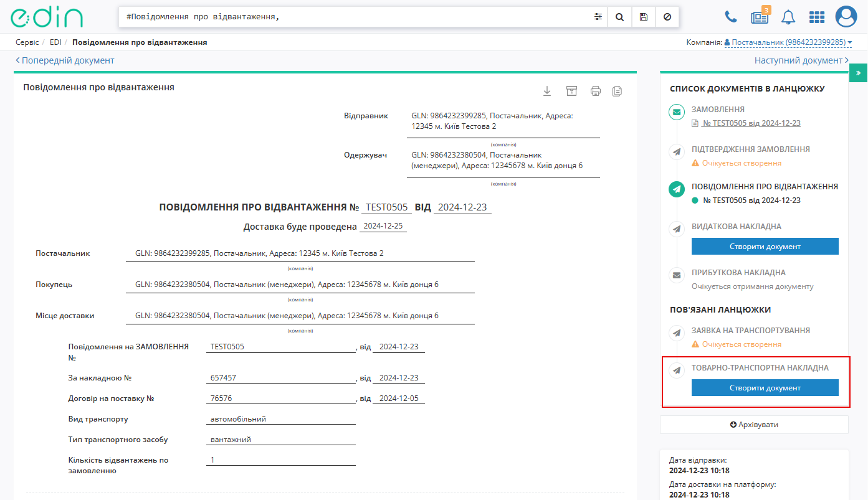Select current № TEST0505 chain entry
The image size is (868, 500).
[751, 200]
